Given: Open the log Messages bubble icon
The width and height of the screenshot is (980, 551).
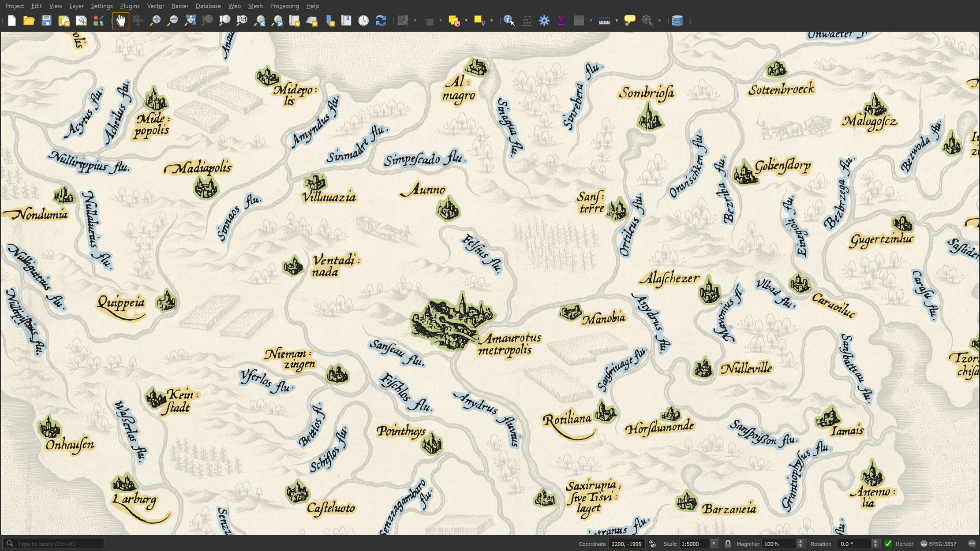Looking at the screenshot, I should [972, 544].
